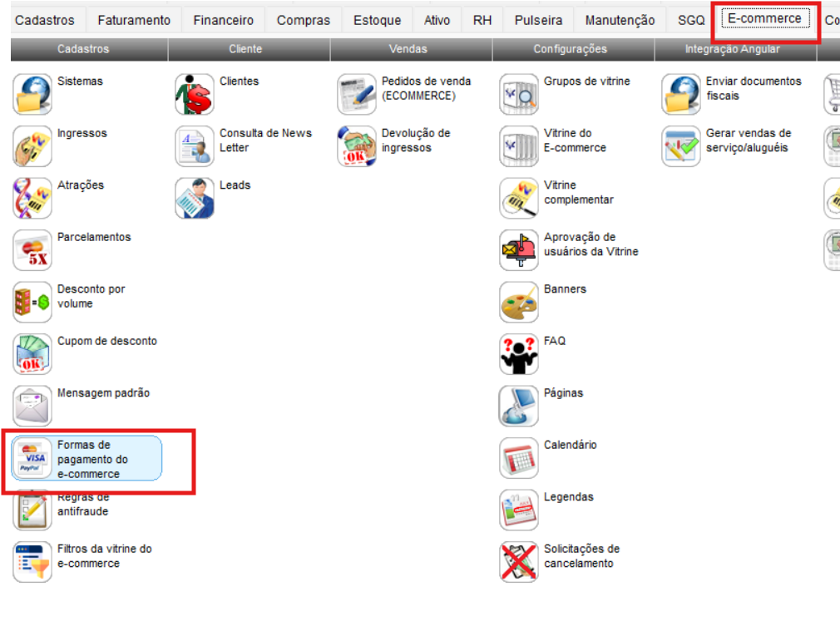The width and height of the screenshot is (840, 626).
Task: Select the Parcelamentos 5X card icon
Action: point(32,250)
